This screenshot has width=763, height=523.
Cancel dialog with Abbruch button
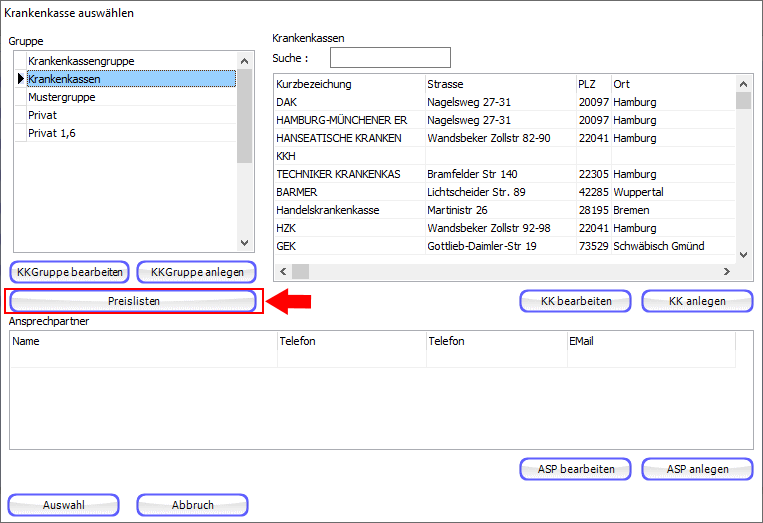[x=192, y=505]
